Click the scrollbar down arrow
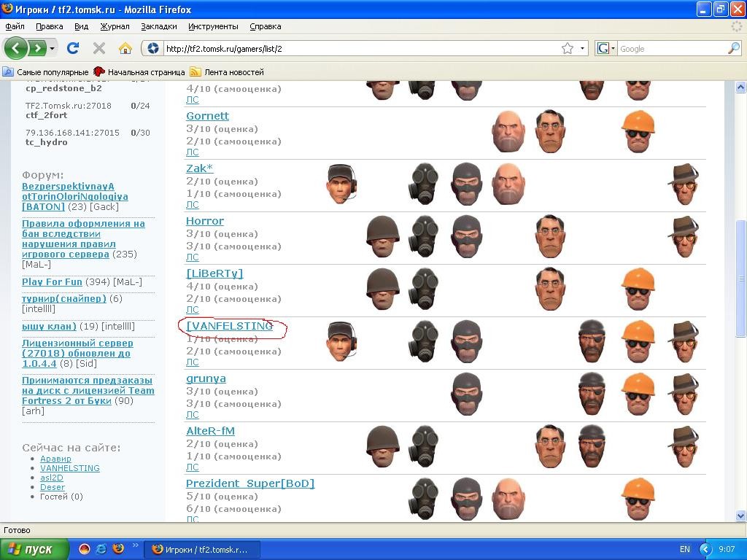The height and width of the screenshot is (560, 747). (x=741, y=516)
